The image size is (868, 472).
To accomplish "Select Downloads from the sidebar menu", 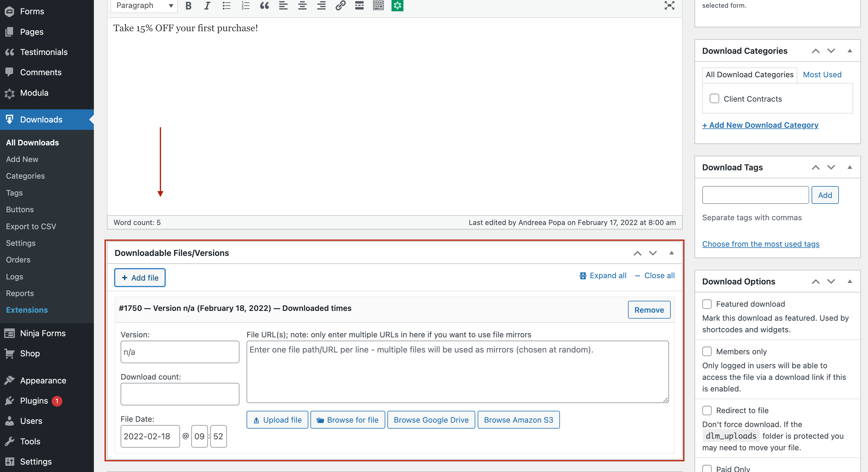I will [x=41, y=119].
